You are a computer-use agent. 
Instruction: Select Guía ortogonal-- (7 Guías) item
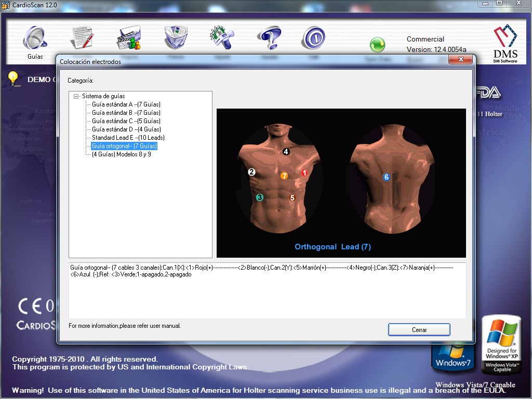pyautogui.click(x=124, y=146)
